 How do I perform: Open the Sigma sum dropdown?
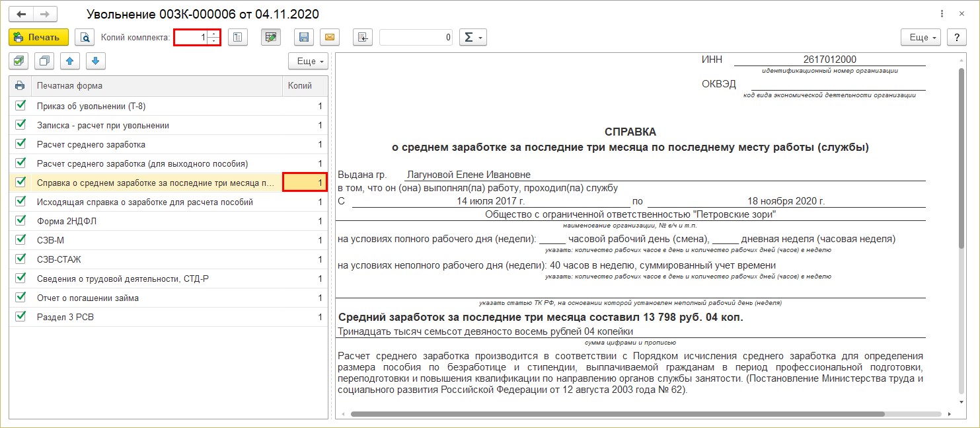tap(472, 37)
